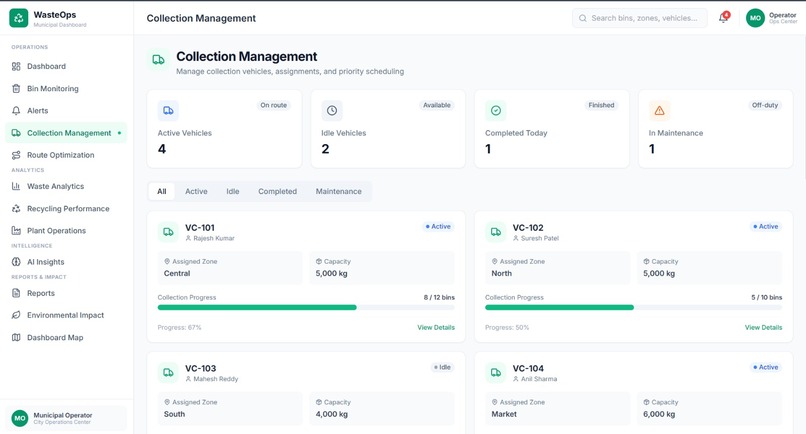Click the VC-104 truck icon

point(496,373)
